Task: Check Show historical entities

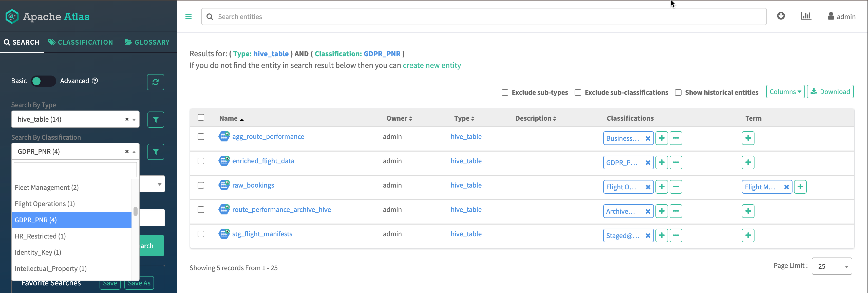Action: (x=678, y=92)
